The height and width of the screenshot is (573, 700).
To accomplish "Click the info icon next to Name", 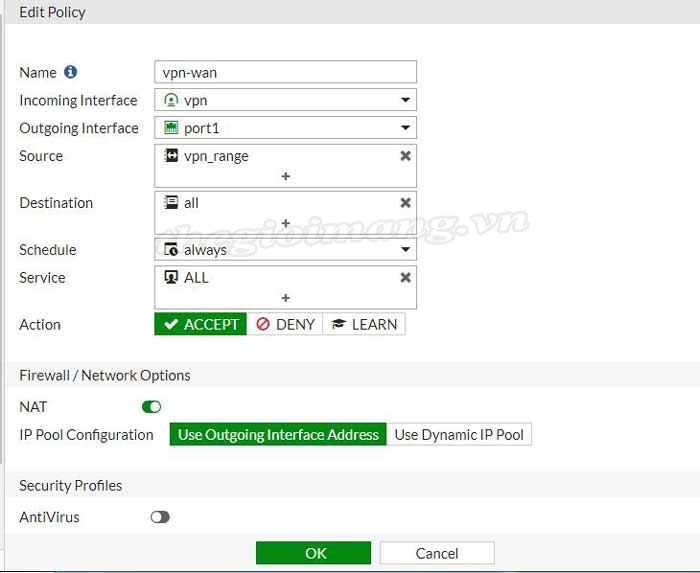I will [70, 72].
